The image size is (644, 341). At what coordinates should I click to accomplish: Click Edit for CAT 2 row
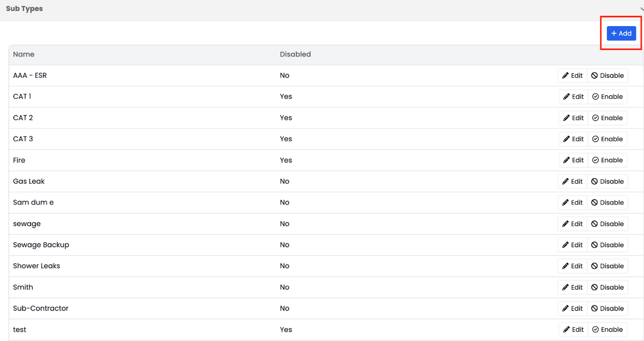click(x=573, y=118)
